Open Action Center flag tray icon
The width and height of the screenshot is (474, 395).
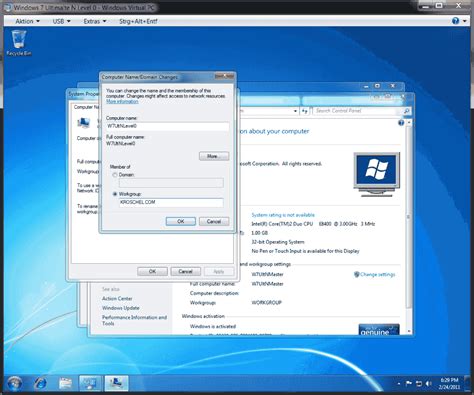(409, 384)
